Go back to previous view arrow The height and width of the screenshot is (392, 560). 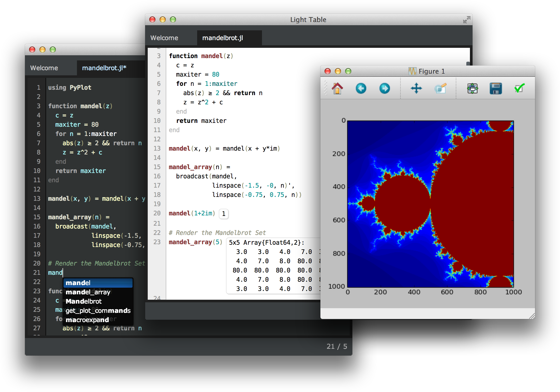361,88
